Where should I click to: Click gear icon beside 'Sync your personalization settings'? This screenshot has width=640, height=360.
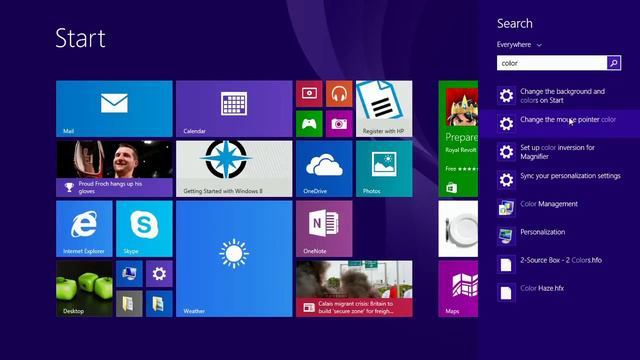click(506, 180)
